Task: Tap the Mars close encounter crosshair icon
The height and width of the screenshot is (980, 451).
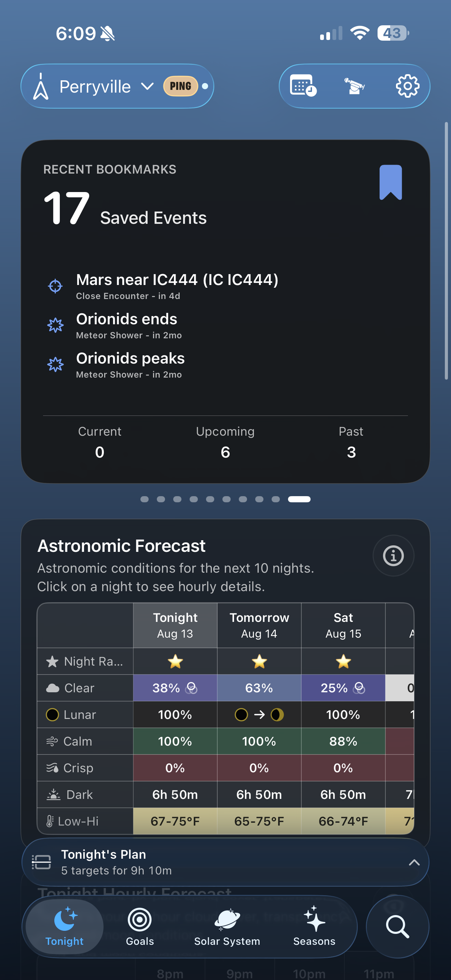Action: tap(55, 286)
